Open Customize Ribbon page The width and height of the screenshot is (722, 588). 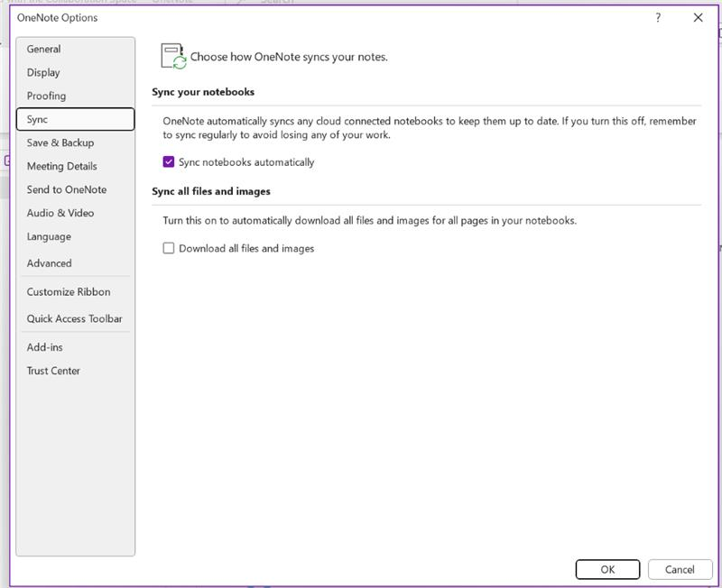click(x=76, y=292)
